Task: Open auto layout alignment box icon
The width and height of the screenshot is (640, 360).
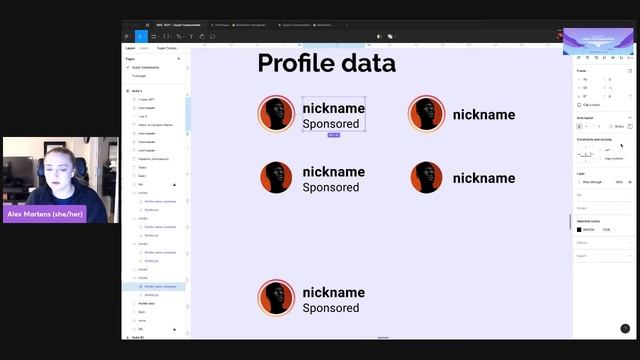Action: (x=630, y=126)
